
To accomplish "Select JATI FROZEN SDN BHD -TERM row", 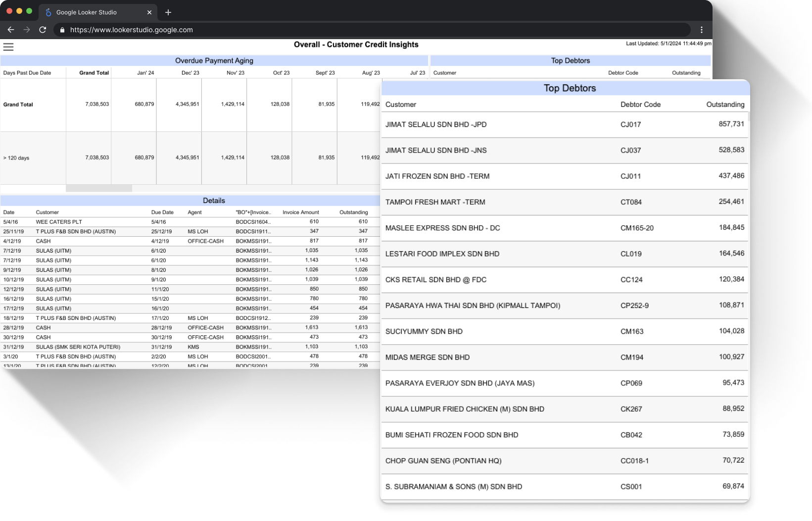I will (x=564, y=176).
